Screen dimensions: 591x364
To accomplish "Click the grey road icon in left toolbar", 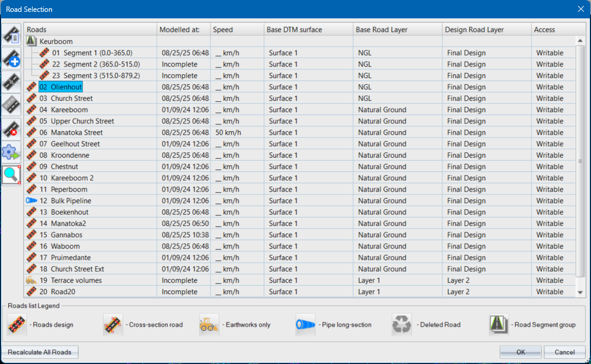I will [11, 105].
